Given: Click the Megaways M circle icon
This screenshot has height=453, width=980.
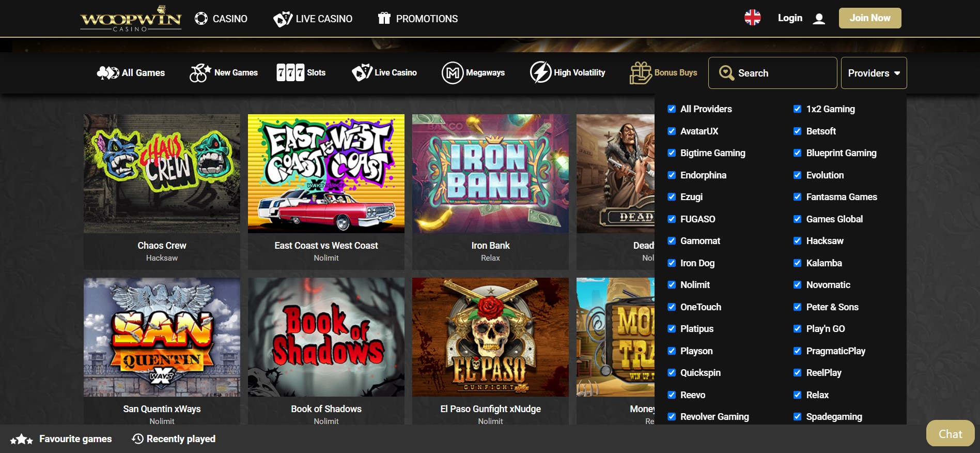Looking at the screenshot, I should [x=453, y=73].
